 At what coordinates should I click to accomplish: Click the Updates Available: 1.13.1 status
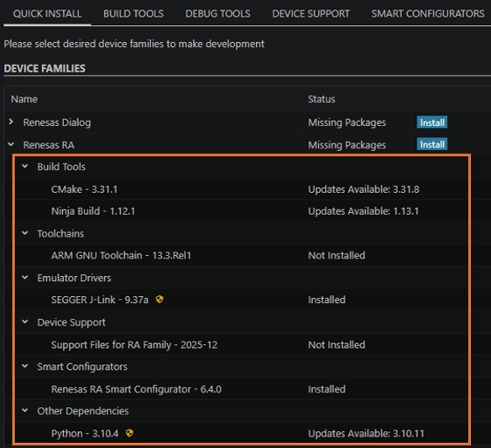tap(363, 211)
